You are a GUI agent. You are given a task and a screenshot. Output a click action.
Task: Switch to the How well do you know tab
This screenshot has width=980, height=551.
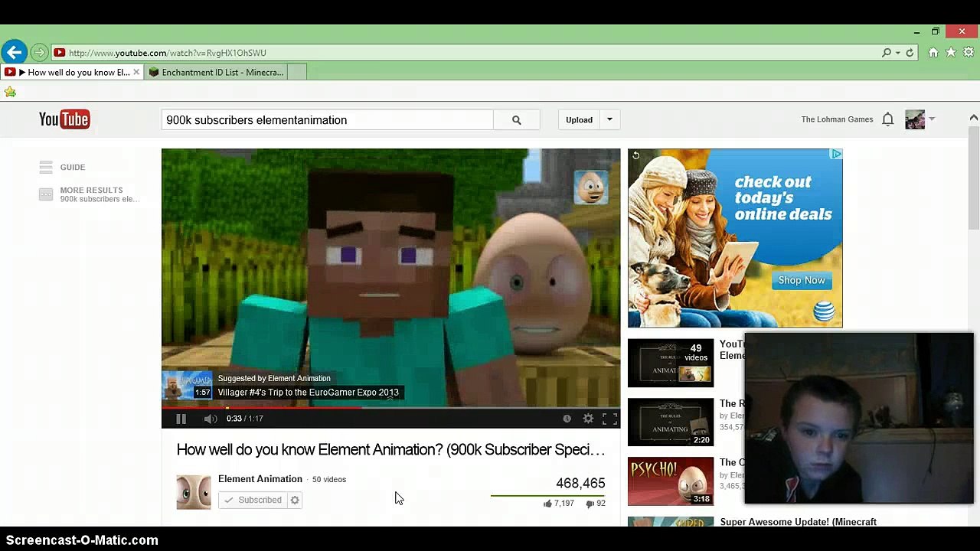point(72,72)
